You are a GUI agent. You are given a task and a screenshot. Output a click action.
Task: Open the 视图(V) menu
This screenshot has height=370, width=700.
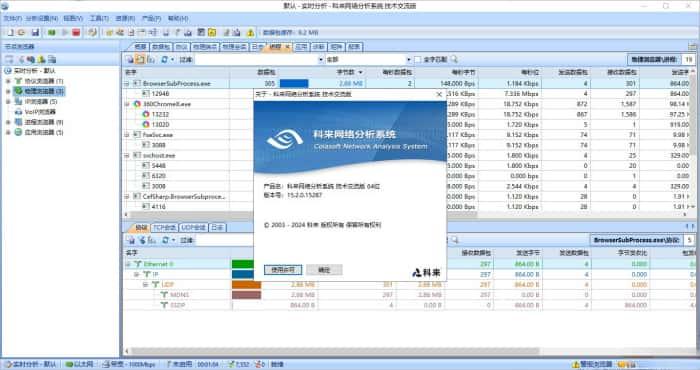[73, 19]
